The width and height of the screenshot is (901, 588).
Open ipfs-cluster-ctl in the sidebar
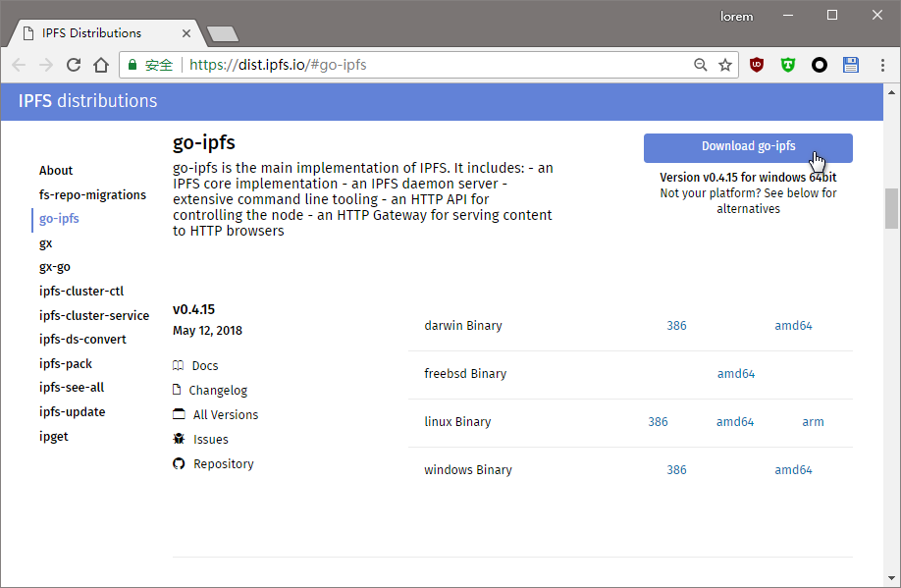coord(81,291)
